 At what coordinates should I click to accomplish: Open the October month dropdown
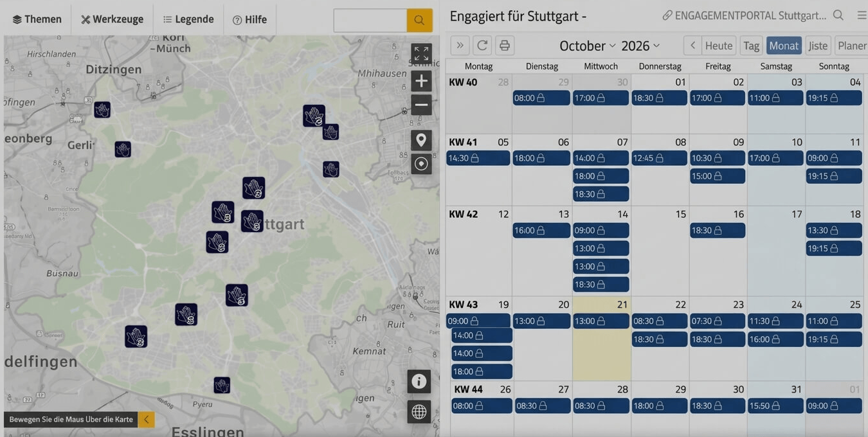[588, 46]
